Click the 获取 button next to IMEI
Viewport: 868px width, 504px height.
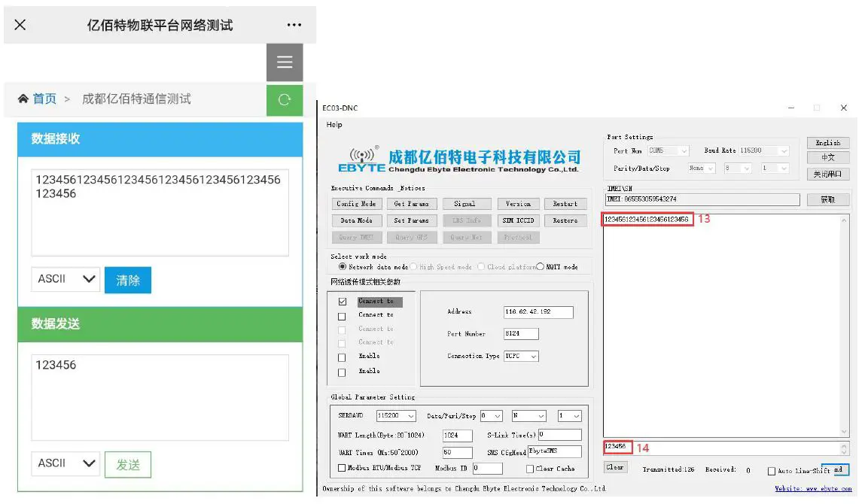(827, 199)
